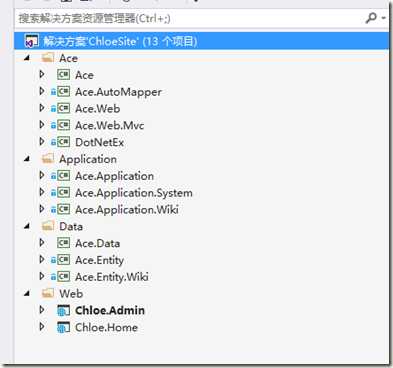Open the search options dropdown arrow
This screenshot has width=393, height=368.
(384, 18)
